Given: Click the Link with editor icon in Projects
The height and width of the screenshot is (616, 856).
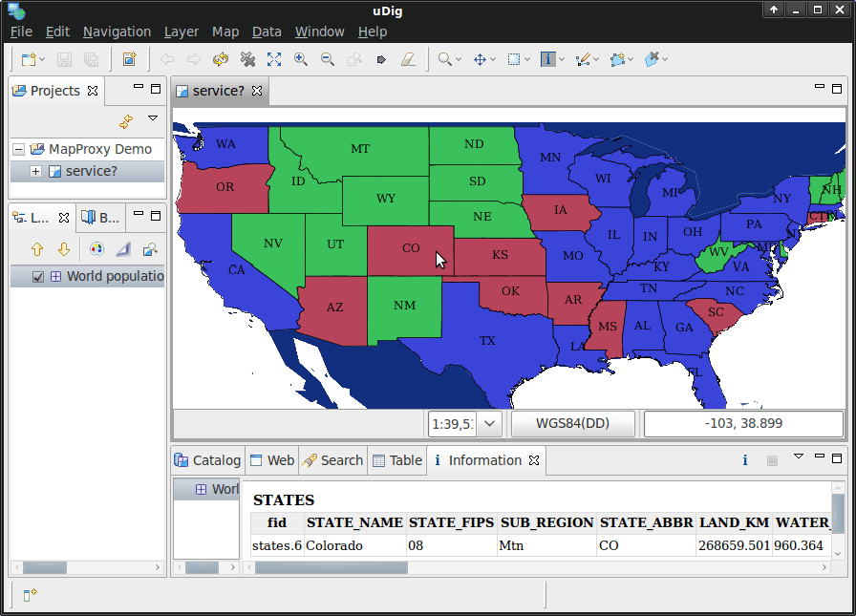Looking at the screenshot, I should click(x=127, y=121).
